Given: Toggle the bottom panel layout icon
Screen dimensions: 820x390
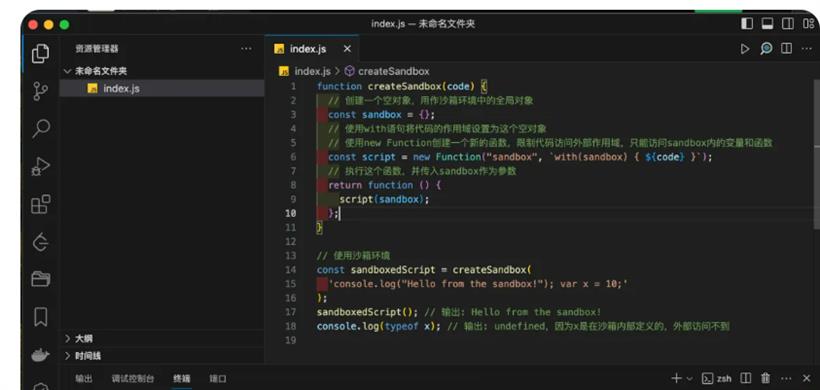Looking at the screenshot, I should point(767,24).
